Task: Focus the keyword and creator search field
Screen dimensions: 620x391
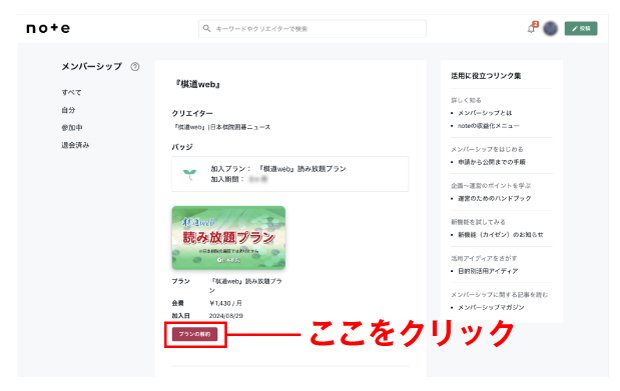Action: coord(312,28)
